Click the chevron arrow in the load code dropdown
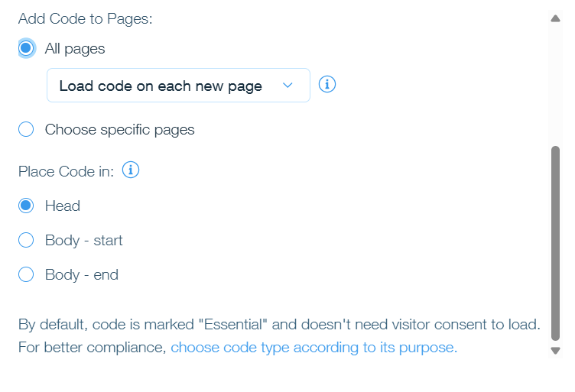The image size is (575, 392). (x=287, y=86)
